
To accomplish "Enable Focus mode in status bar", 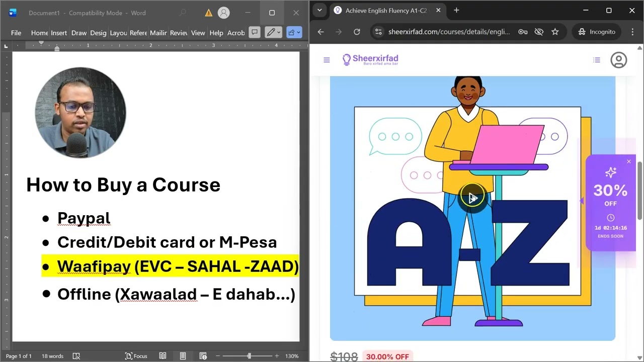I will click(x=136, y=356).
